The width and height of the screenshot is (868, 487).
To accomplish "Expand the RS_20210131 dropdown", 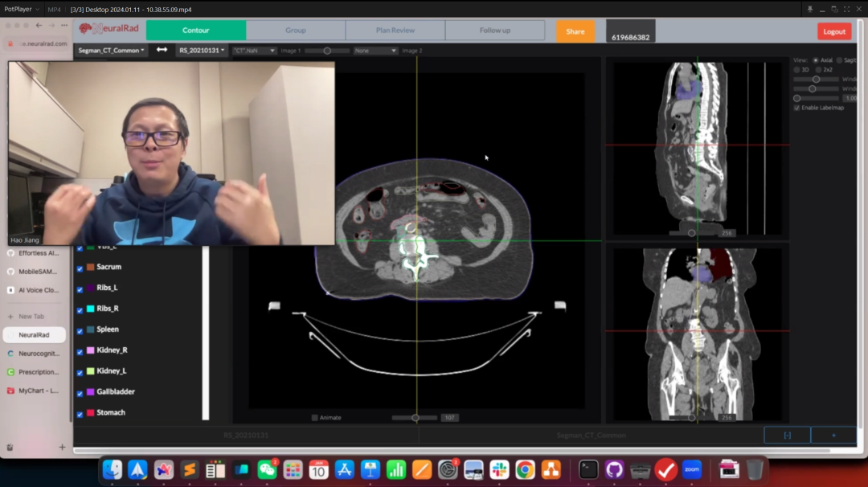I will (x=202, y=51).
